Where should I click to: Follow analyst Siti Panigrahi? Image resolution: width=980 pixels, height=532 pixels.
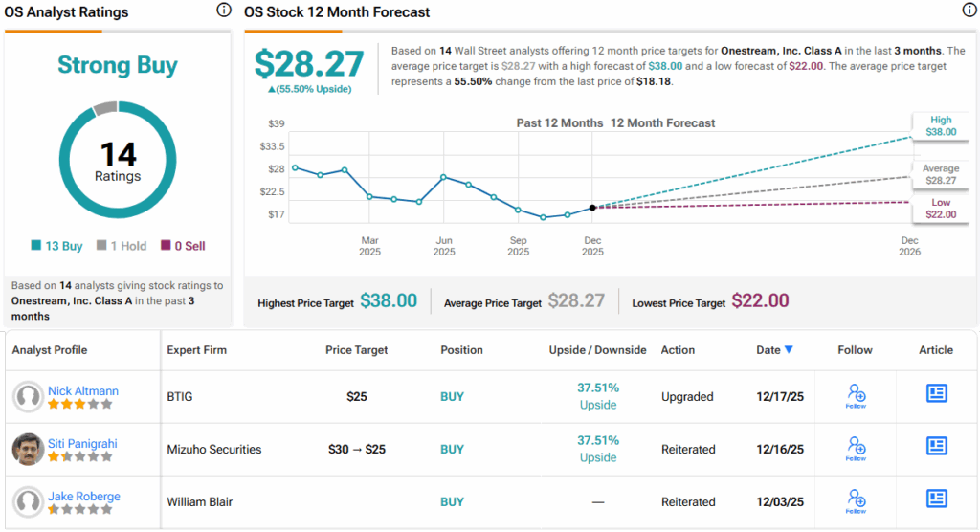857,448
